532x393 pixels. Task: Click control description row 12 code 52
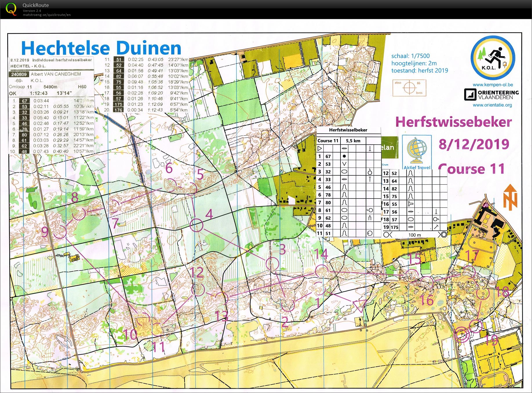(394, 173)
